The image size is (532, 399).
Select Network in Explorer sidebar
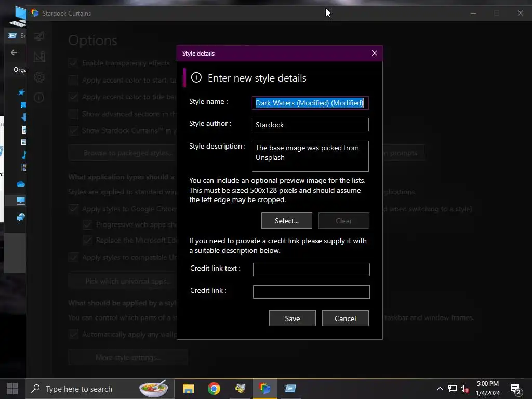(21, 217)
